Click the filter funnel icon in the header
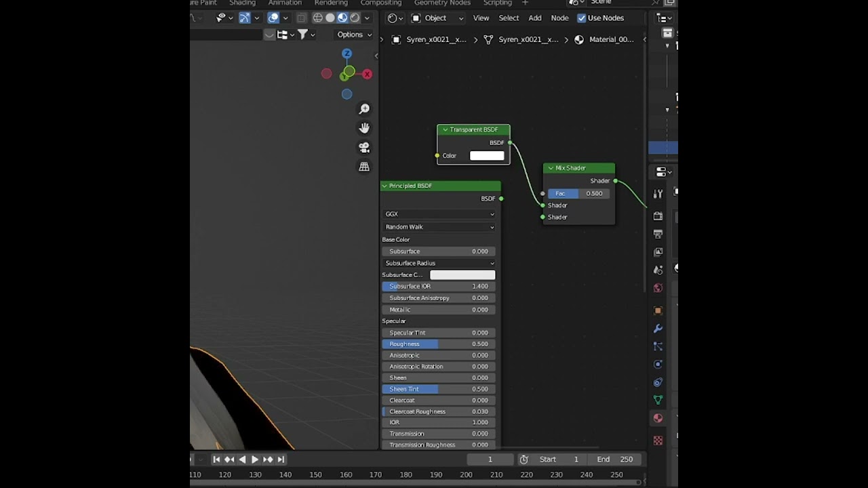Screen dimensions: 868x488 point(303,34)
